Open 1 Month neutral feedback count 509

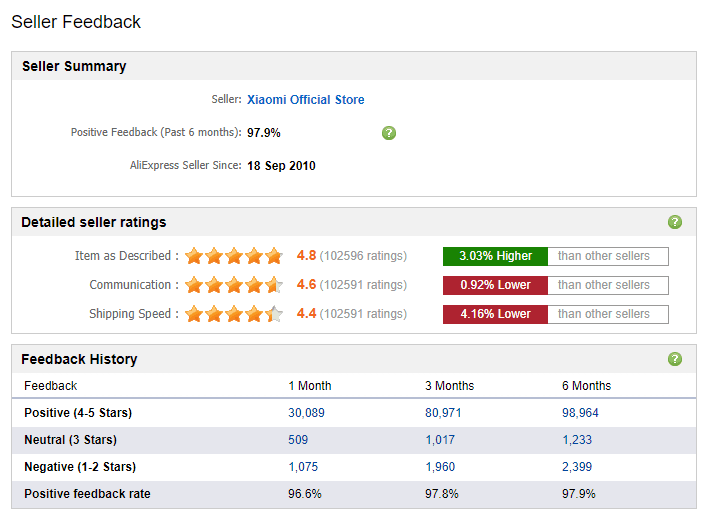click(x=298, y=440)
